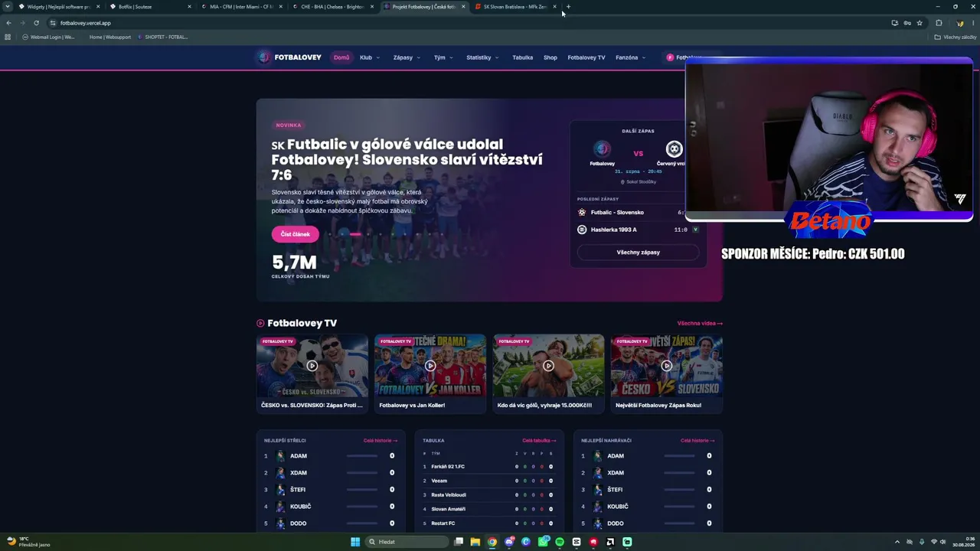The image size is (980, 551).
Task: Open the Fotbalovey TV nav item
Action: pyautogui.click(x=586, y=57)
